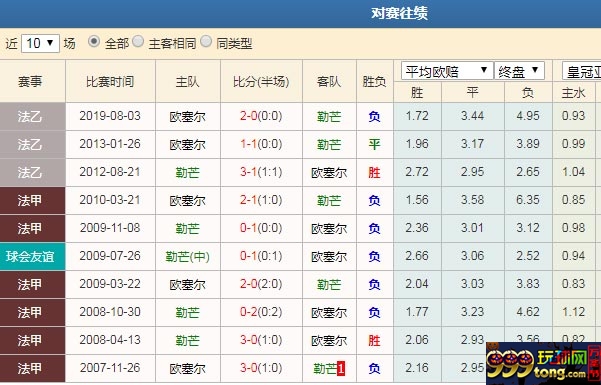Viewport: 601px width, 385px height.
Task: Click the 平 result in 2013-01-26 row
Action: [374, 144]
